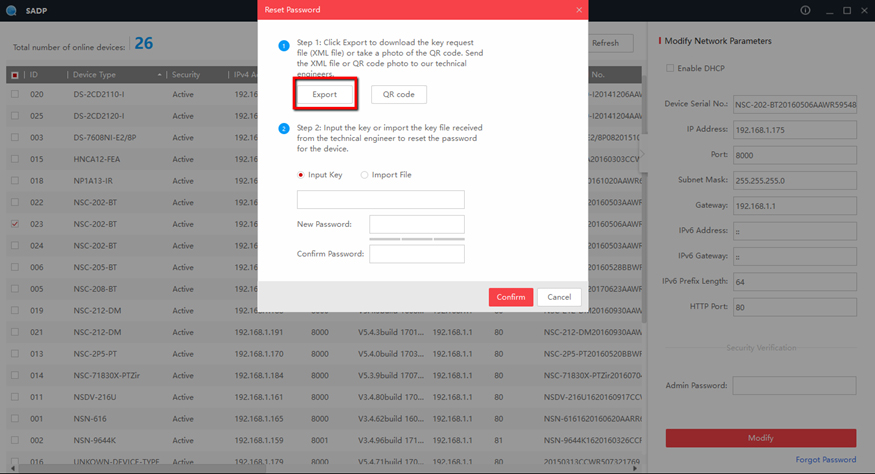The height and width of the screenshot is (474, 875).
Task: Select the Import File radio option
Action: coord(364,175)
